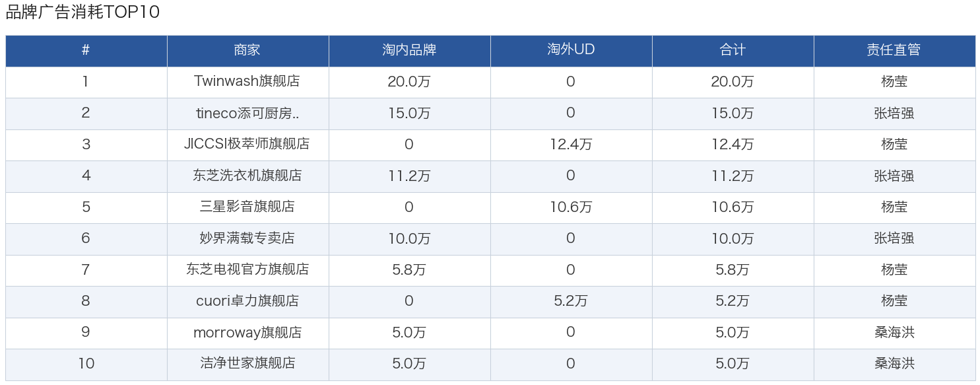The width and height of the screenshot is (980, 385).
Task: Select the 洁净世家旗舰店 merchant cell
Action: click(x=247, y=363)
